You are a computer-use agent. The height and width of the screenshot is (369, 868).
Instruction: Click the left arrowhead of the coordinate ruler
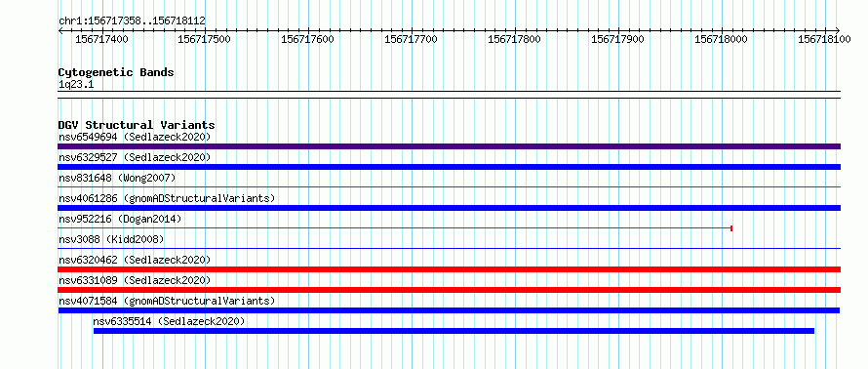(60, 30)
